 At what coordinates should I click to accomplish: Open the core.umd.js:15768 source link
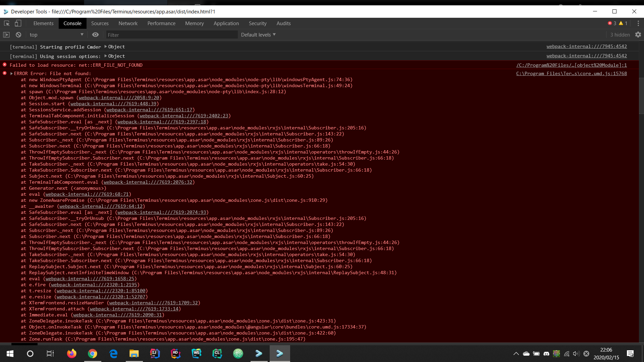(572, 73)
